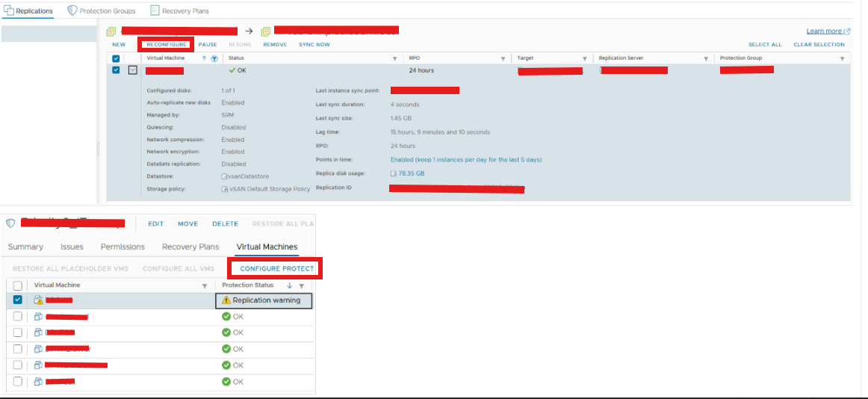
Task: Click the Replications icon in top navigation
Action: [x=8, y=11]
